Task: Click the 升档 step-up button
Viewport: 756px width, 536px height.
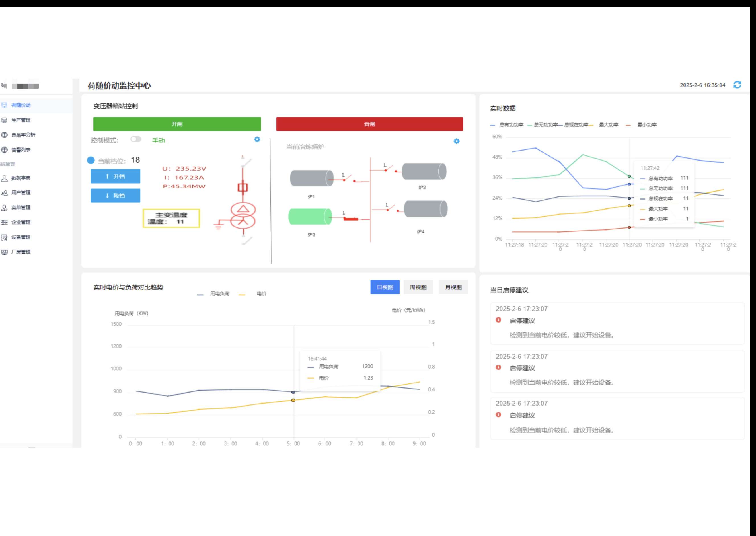Action: [x=115, y=176]
